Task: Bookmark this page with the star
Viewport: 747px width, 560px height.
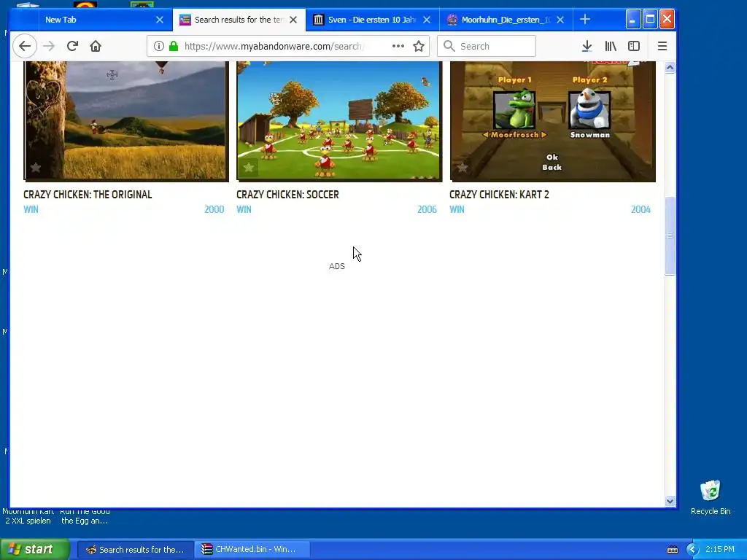Action: click(x=419, y=46)
